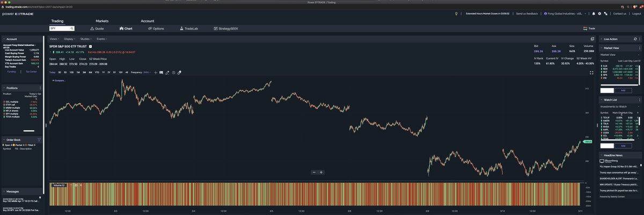Click the Volume study label
Image resolution: width=644 pixels, height=215 pixels.
(58, 185)
